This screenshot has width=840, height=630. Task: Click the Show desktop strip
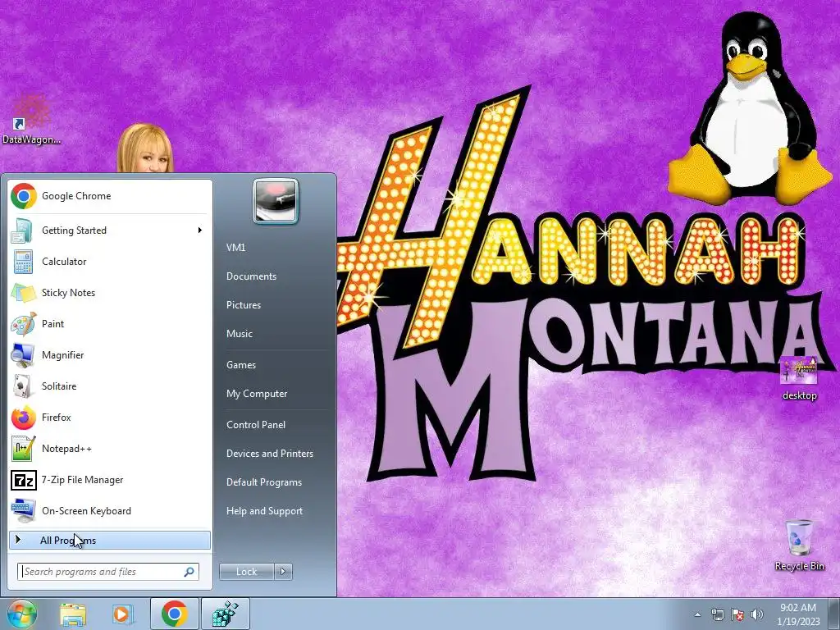(x=834, y=614)
